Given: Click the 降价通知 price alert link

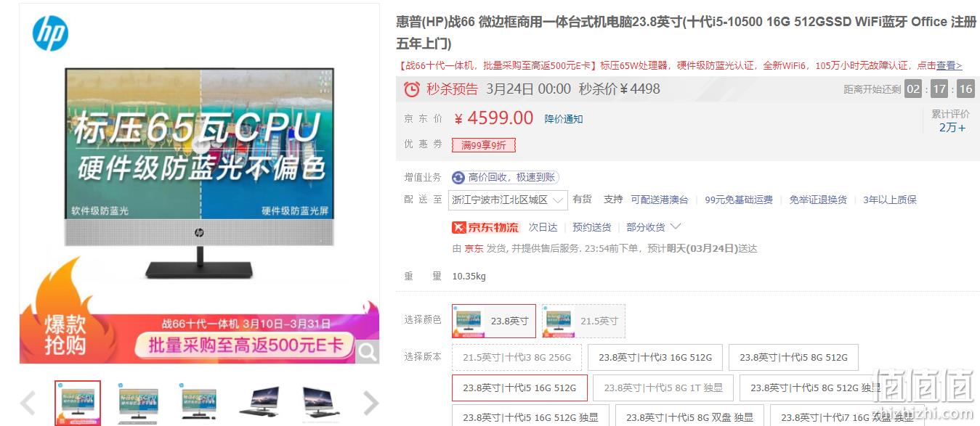Looking at the screenshot, I should pyautogui.click(x=564, y=119).
